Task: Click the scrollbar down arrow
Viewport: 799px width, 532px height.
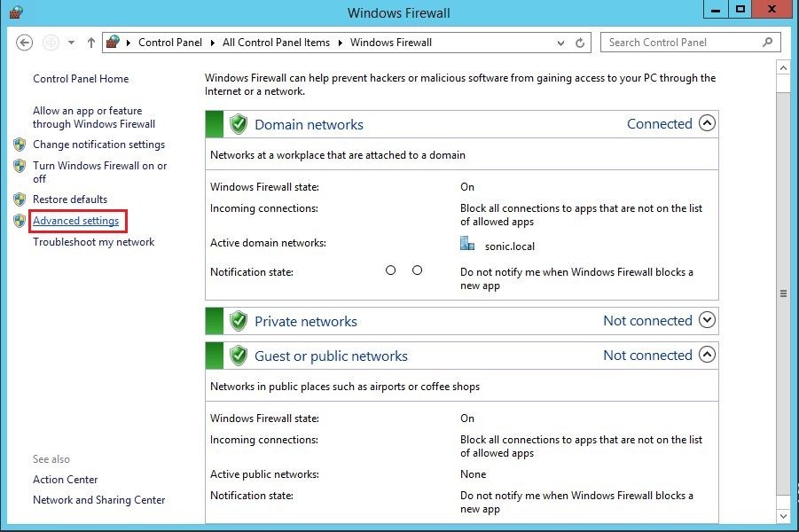Action: click(783, 516)
